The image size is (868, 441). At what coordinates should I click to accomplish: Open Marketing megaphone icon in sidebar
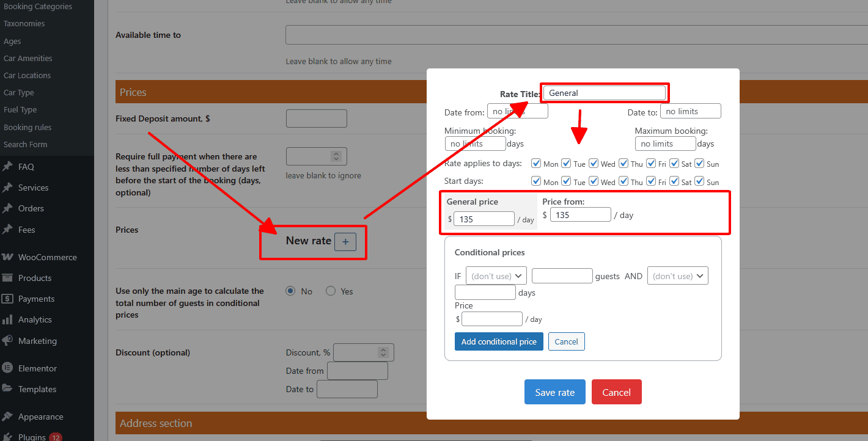8,341
